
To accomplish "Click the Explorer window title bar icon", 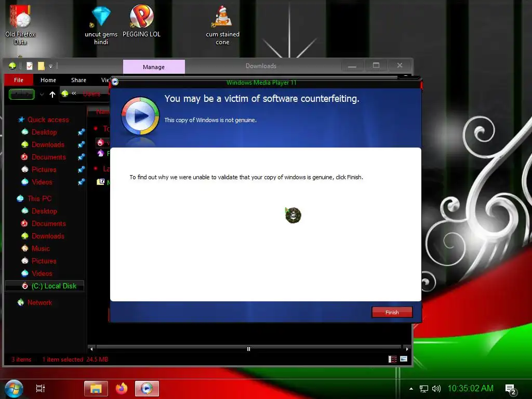I will (x=12, y=66).
